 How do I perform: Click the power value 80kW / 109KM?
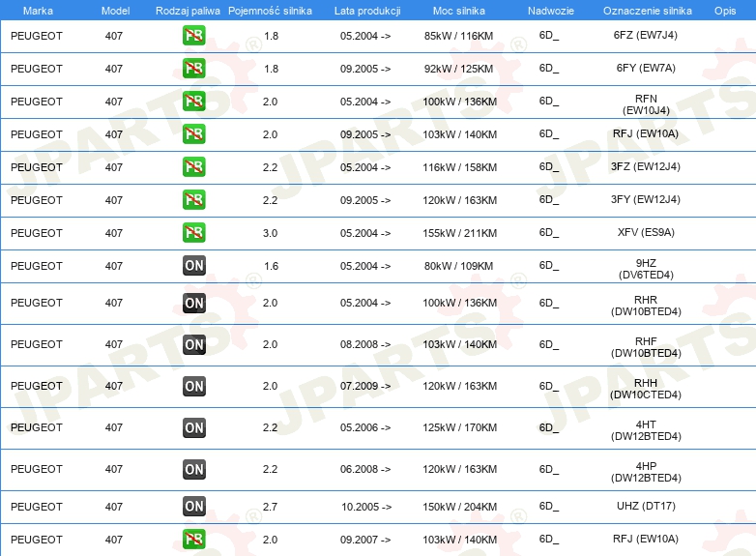pyautogui.click(x=458, y=266)
